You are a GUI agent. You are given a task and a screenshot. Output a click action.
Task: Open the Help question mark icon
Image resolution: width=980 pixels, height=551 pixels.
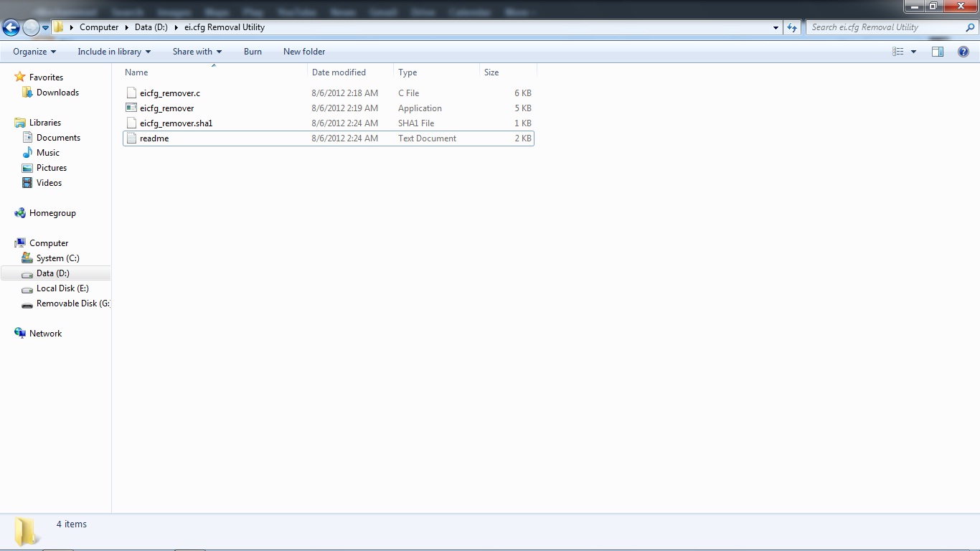point(963,51)
